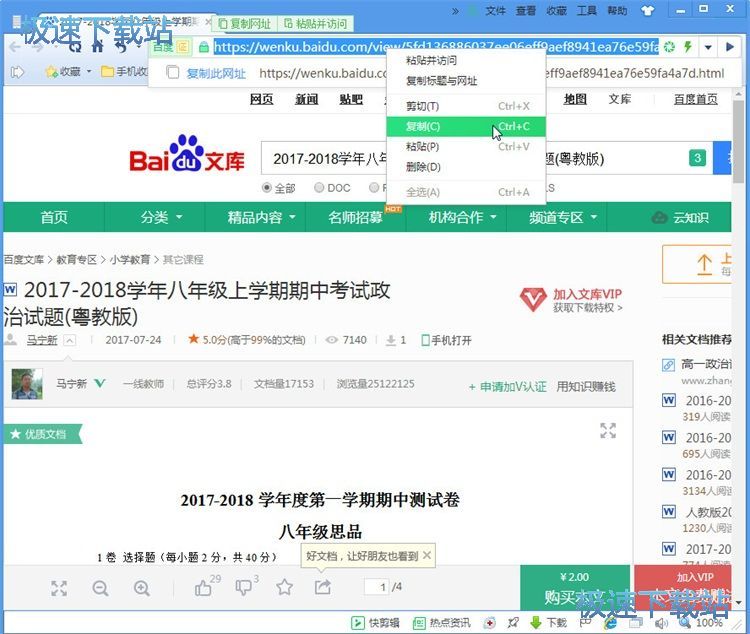Select Copy (复制) in context menu
The height and width of the screenshot is (634, 750).
point(466,126)
